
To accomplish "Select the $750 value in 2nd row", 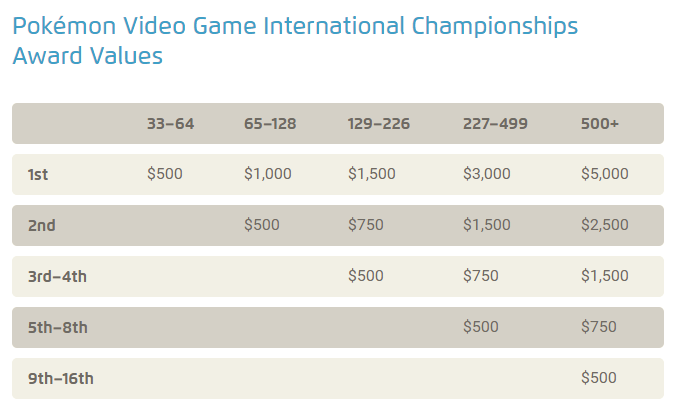I will (x=365, y=225).
